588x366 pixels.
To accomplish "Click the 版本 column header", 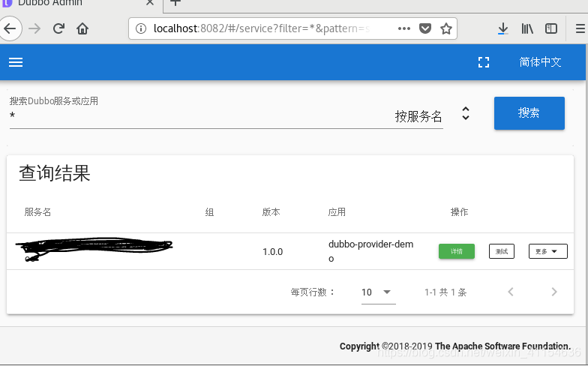I will coord(271,212).
